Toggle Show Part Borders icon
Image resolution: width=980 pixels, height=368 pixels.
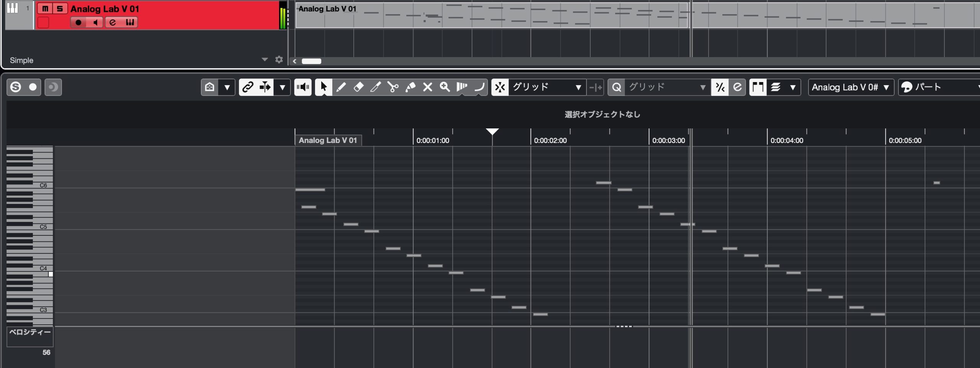758,87
